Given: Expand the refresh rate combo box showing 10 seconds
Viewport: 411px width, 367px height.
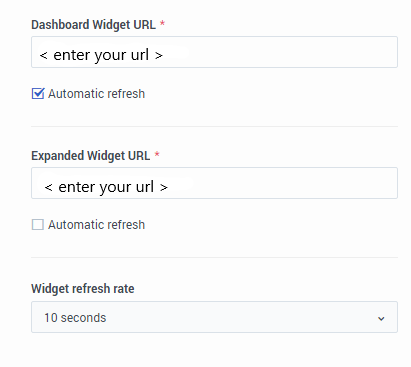Looking at the screenshot, I should tap(214, 317).
